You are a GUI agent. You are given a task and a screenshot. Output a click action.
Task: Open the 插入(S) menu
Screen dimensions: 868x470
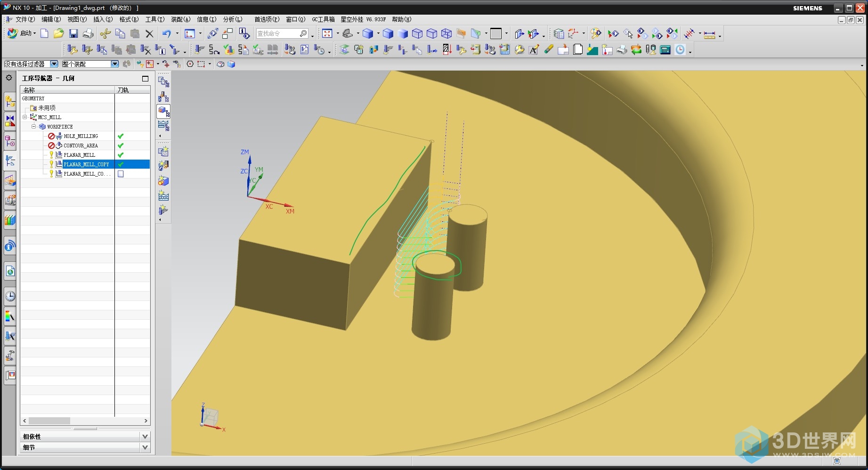[103, 19]
